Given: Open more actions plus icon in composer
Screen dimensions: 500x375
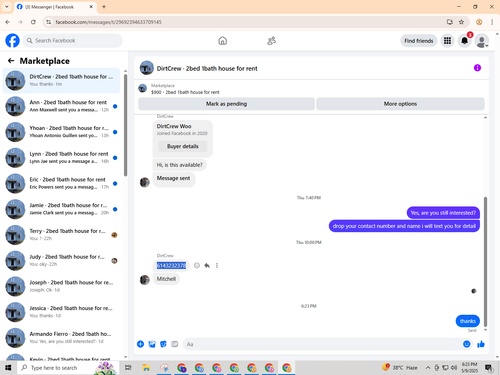Looking at the screenshot, I should click(140, 344).
